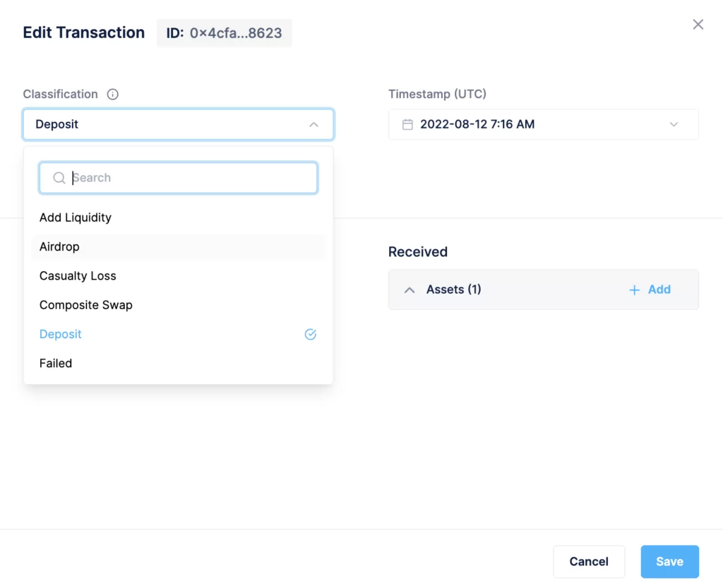
Task: Collapse the Received Assets section
Action: (x=410, y=290)
